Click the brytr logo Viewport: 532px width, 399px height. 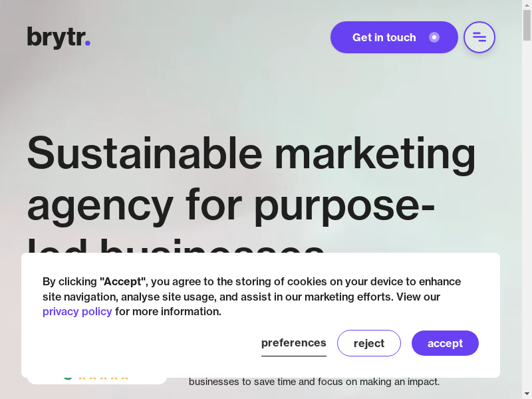59,38
